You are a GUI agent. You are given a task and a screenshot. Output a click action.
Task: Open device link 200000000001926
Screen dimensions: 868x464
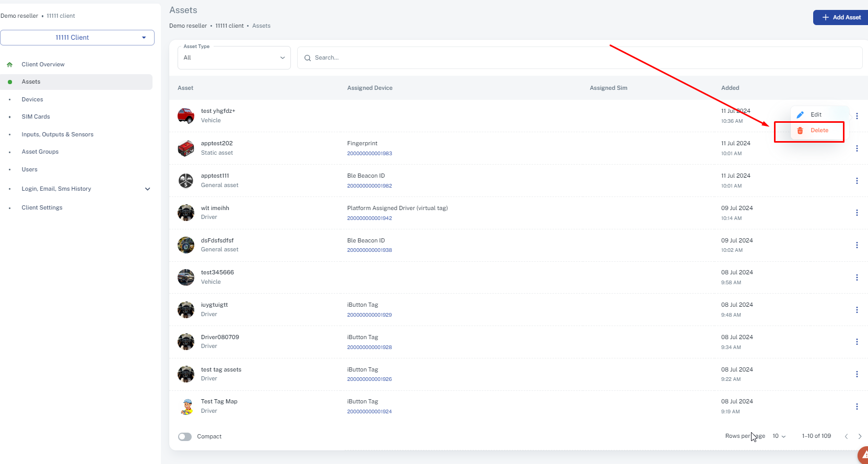[369, 379]
